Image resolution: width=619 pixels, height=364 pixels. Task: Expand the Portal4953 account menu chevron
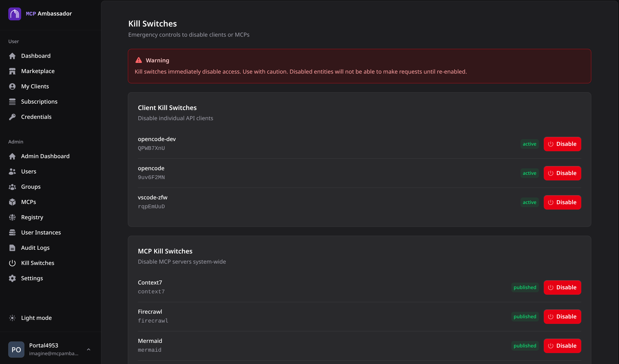89,350
